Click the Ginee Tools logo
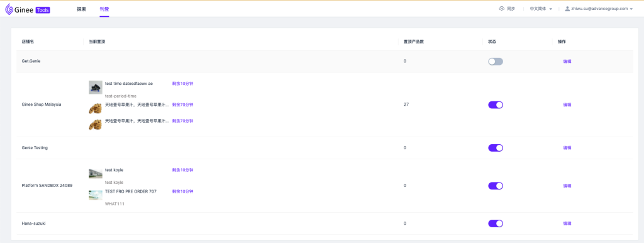644x243 pixels. point(28,9)
